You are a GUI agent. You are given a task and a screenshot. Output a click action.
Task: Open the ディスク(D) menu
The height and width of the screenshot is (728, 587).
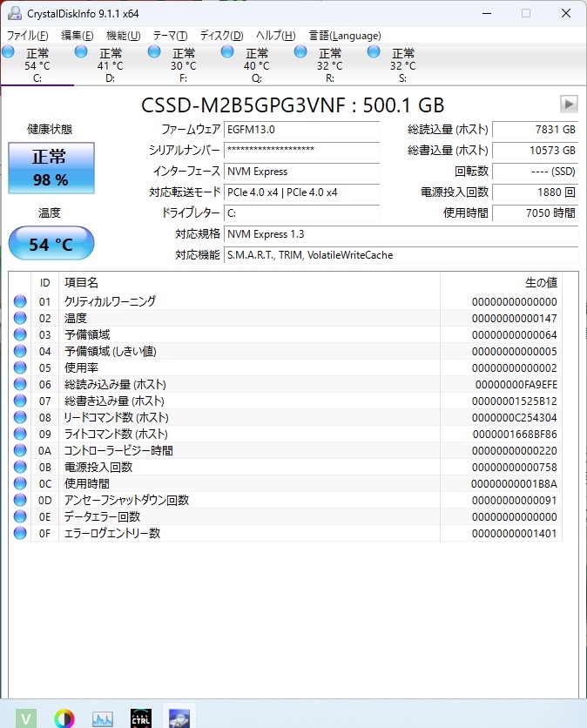point(221,36)
